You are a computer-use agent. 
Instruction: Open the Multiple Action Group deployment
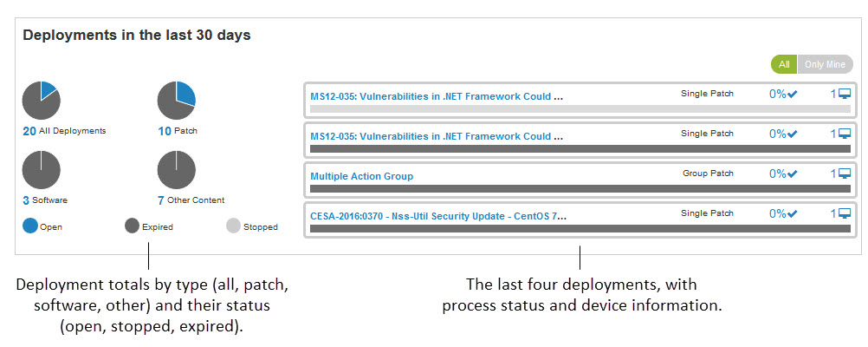361,176
